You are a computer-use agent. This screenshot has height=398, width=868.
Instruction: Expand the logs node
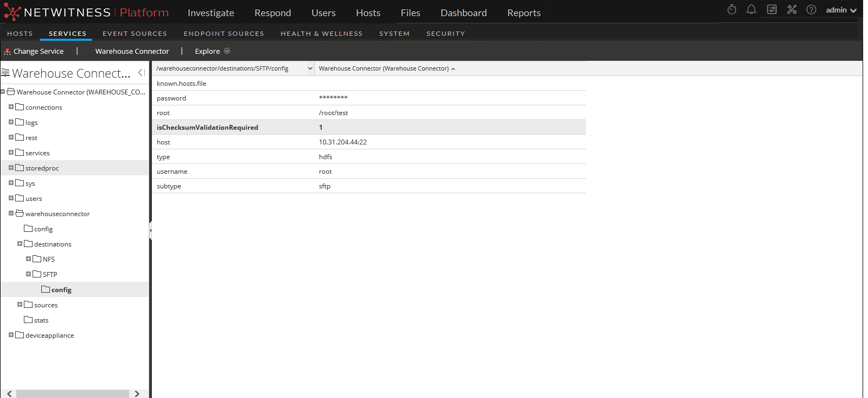(11, 122)
